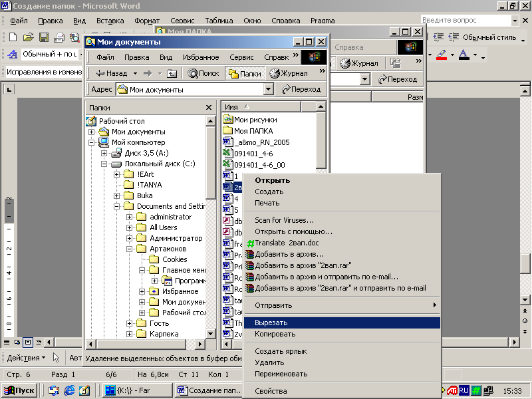Click the New document icon in Word toolbar

(13, 37)
